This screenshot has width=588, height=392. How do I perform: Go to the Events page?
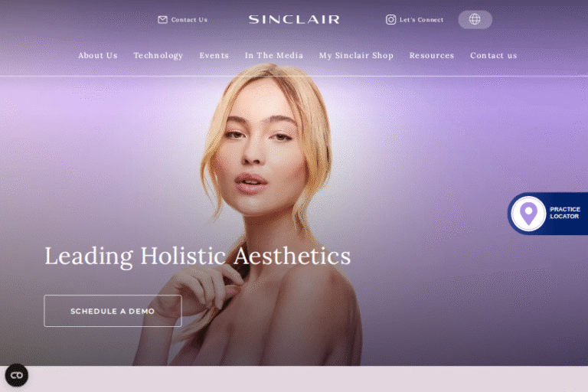214,56
